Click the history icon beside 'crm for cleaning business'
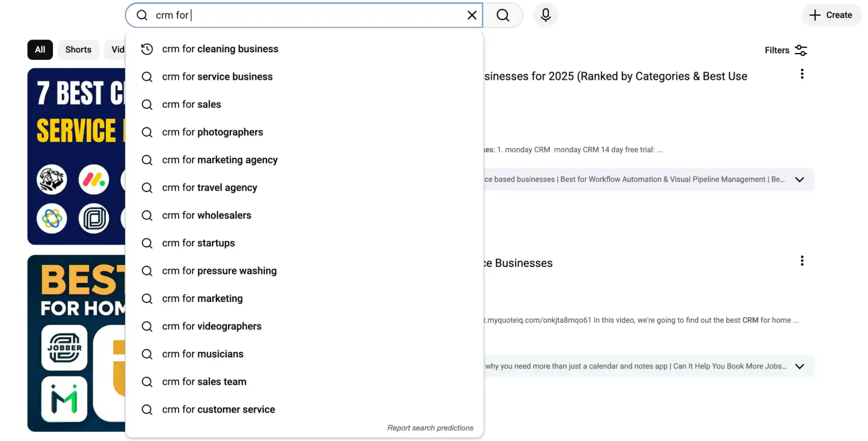The height and width of the screenshot is (441, 868). click(x=147, y=49)
